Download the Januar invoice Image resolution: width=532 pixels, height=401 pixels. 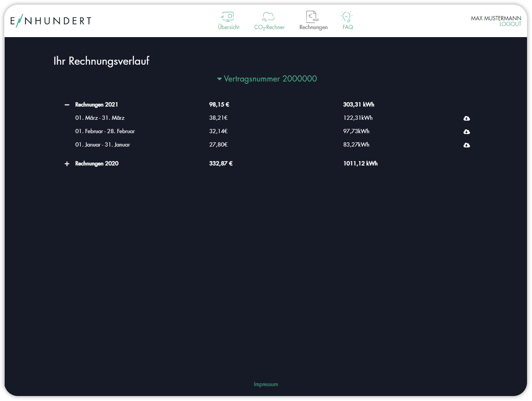click(467, 145)
